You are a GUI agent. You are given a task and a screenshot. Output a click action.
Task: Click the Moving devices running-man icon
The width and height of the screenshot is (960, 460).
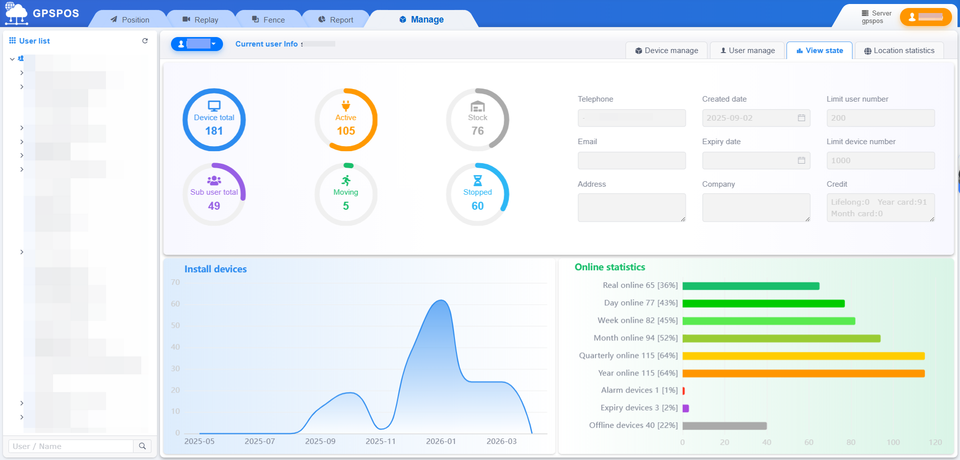coord(346,180)
